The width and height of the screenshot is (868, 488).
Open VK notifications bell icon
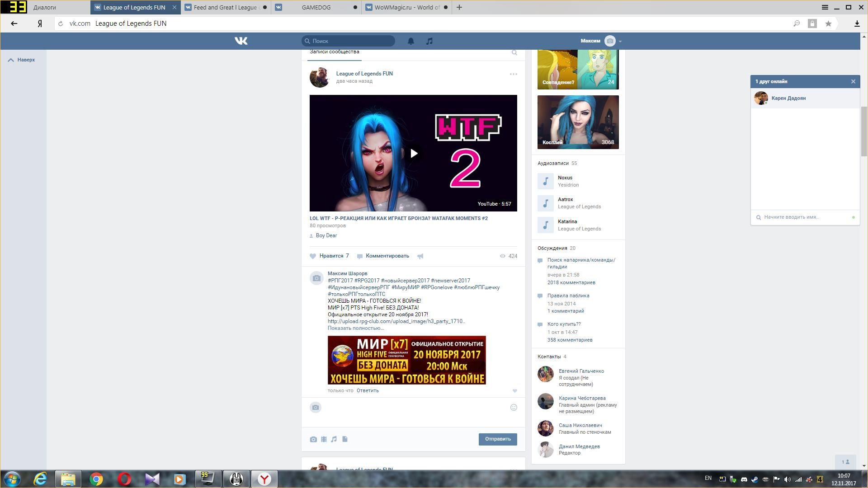tap(410, 41)
